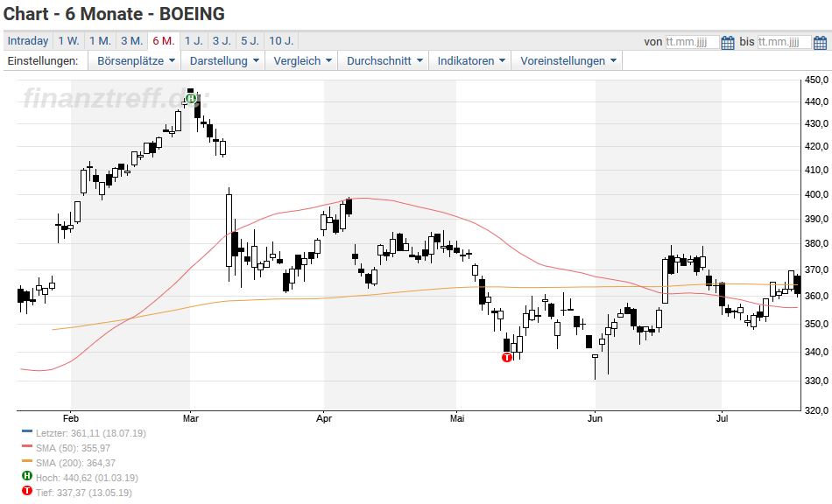The image size is (832, 504).
Task: Open the Vergleich dropdown
Action: 301,61
